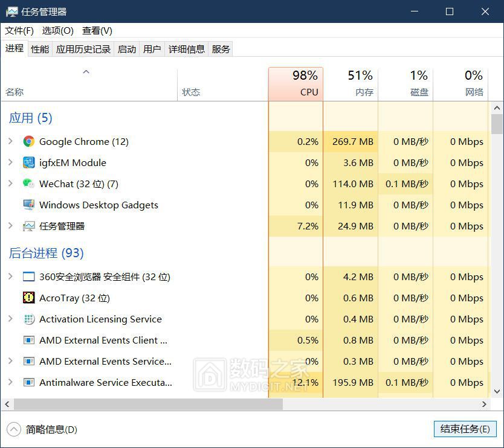Click the 任务管理器 process icon in list

pos(28,226)
